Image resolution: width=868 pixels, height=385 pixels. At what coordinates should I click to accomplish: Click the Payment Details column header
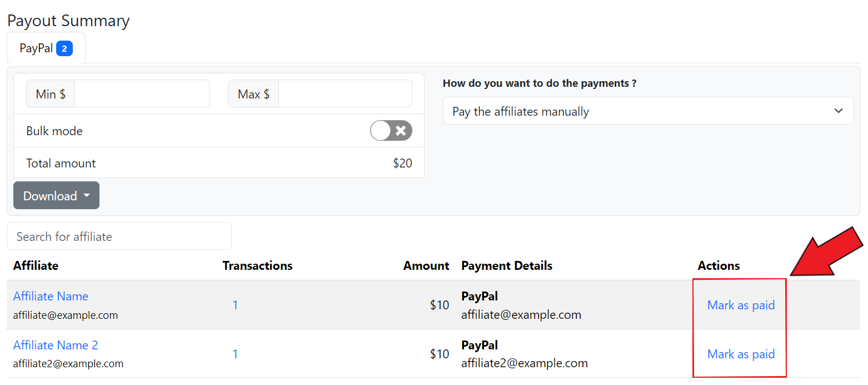pyautogui.click(x=506, y=266)
